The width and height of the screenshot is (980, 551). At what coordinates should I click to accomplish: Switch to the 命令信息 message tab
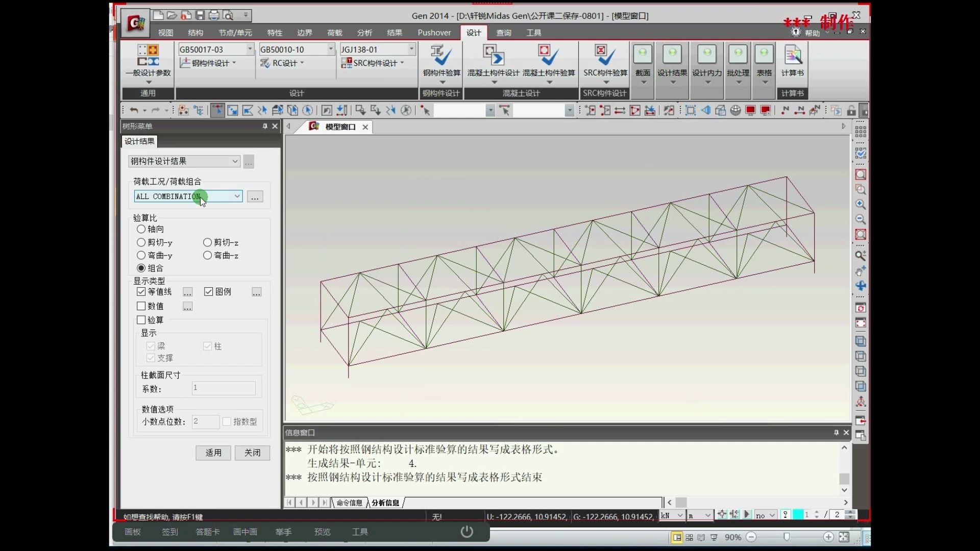[x=349, y=503]
